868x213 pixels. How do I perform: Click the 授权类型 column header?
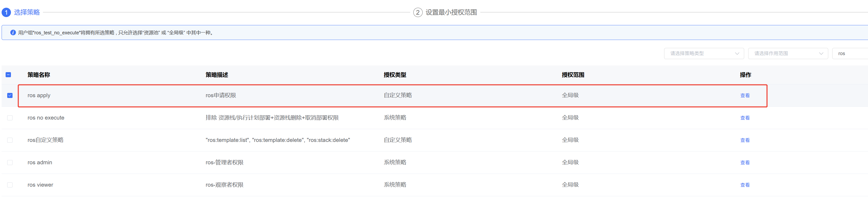[395, 75]
